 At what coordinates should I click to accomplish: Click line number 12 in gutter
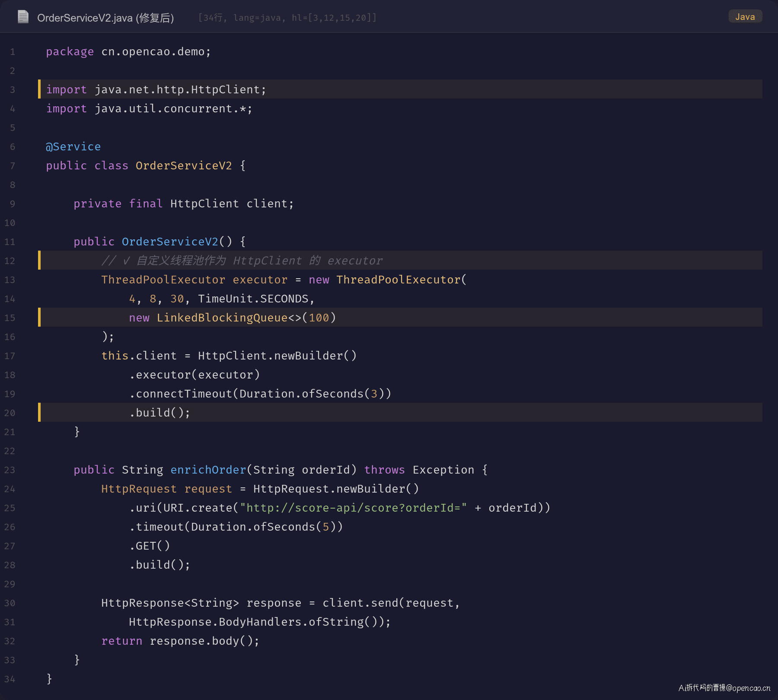pyautogui.click(x=10, y=261)
